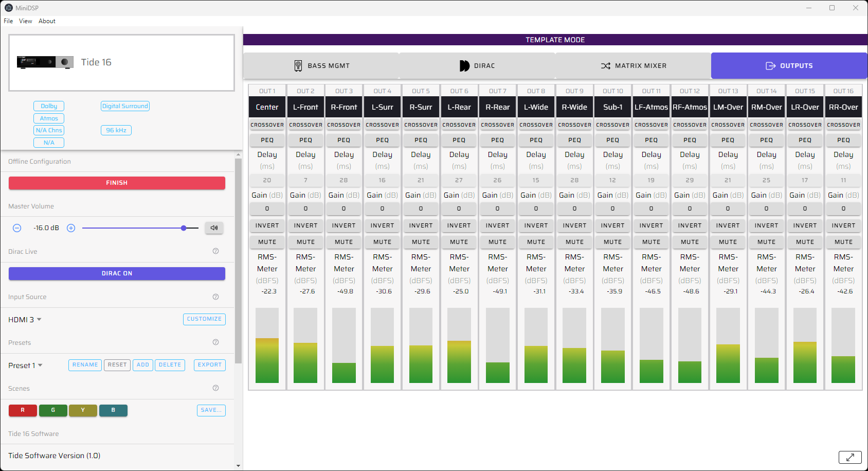Click the expand icon at bottom right
This screenshot has height=471, width=868.
pos(851,457)
